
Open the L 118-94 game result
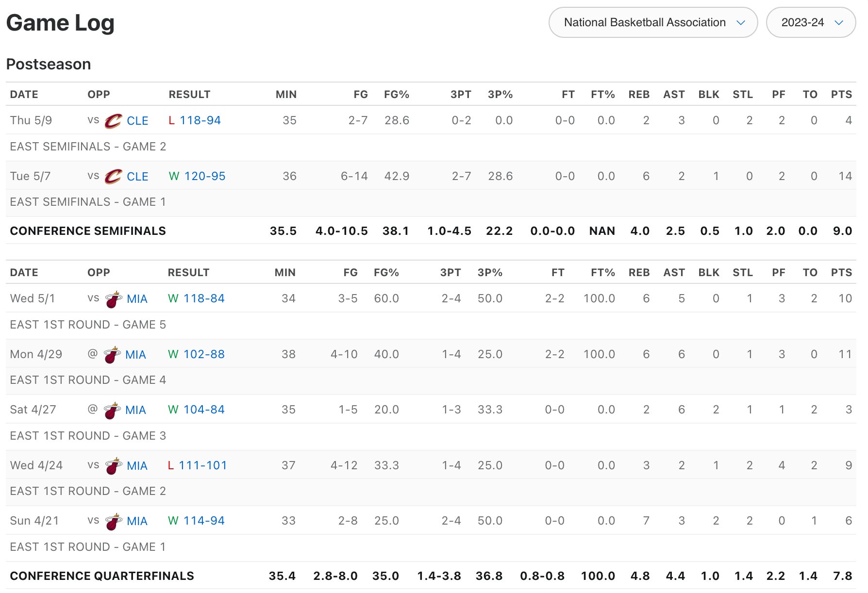(200, 120)
